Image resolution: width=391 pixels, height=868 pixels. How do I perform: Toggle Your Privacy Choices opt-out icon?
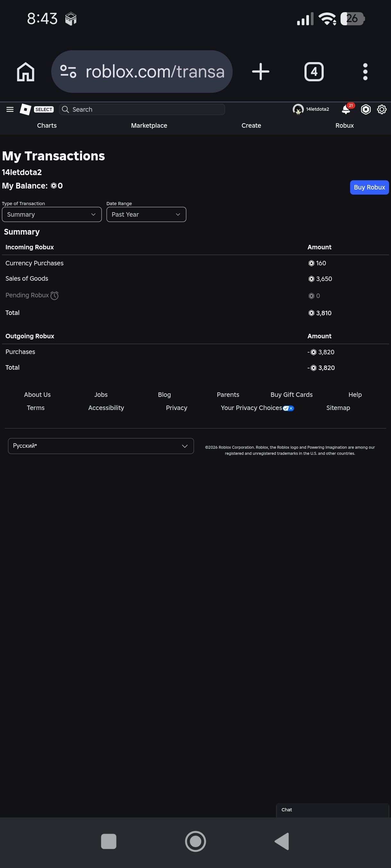coord(288,408)
